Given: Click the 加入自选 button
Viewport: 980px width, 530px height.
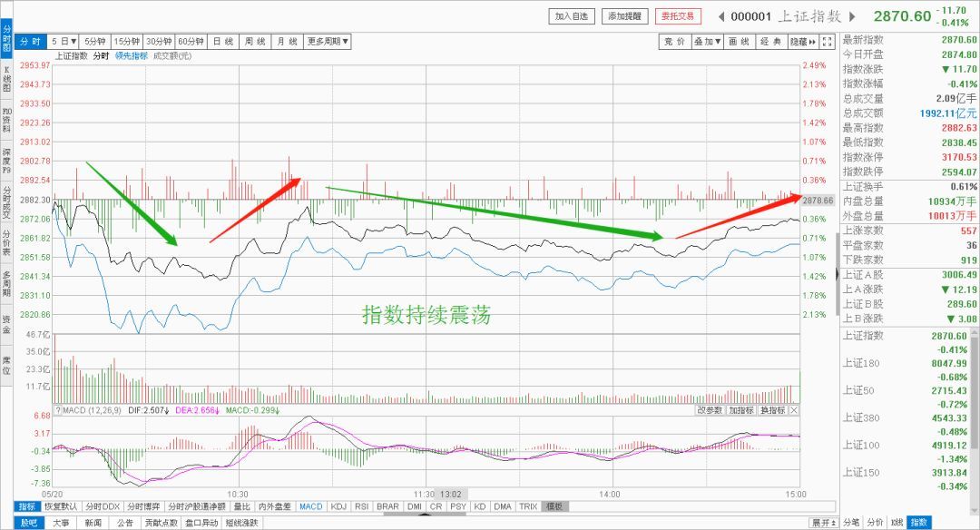Looking at the screenshot, I should click(x=572, y=16).
